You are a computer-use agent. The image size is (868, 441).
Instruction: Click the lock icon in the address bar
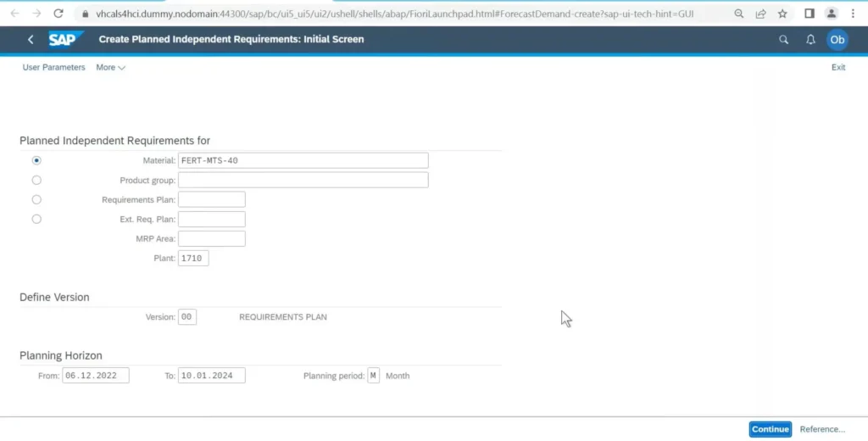click(85, 14)
